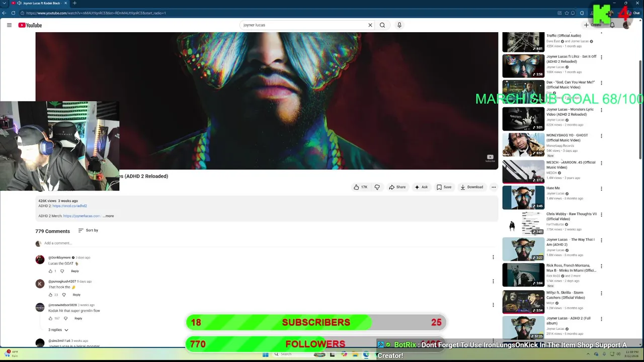Open the @Donklaymore channel name
Image resolution: width=644 pixels, height=362 pixels.
[x=59, y=257]
